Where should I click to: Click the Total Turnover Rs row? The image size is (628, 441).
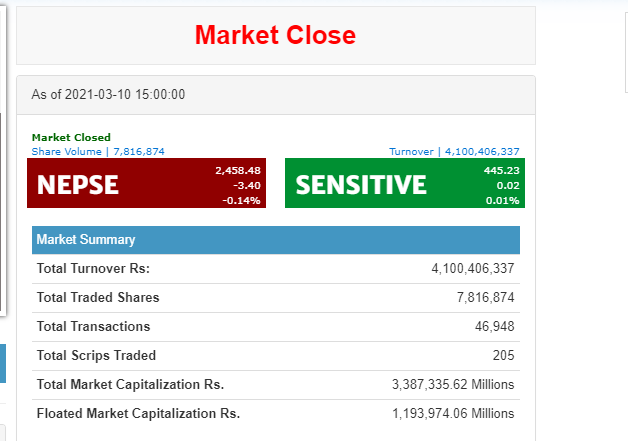pos(276,269)
